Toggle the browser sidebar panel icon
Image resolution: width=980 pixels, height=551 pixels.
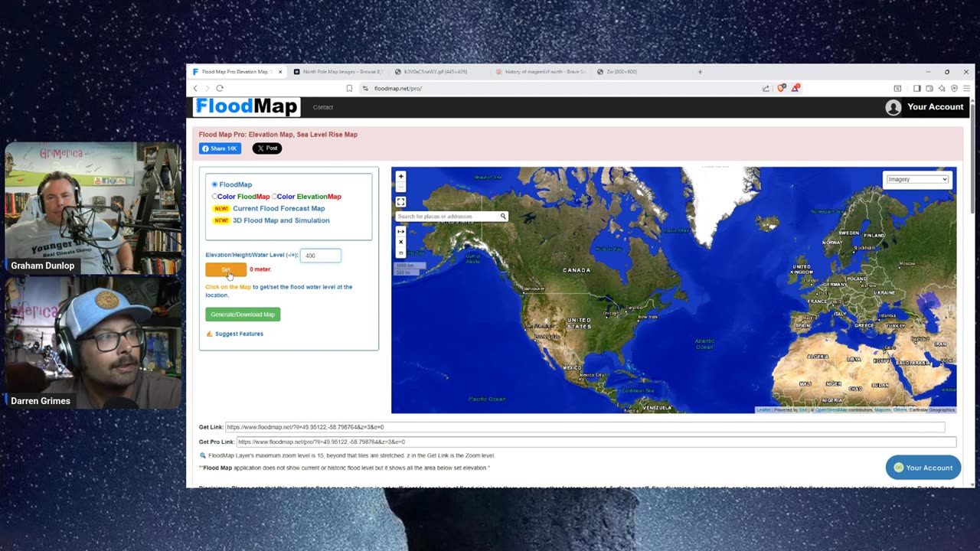coord(916,88)
